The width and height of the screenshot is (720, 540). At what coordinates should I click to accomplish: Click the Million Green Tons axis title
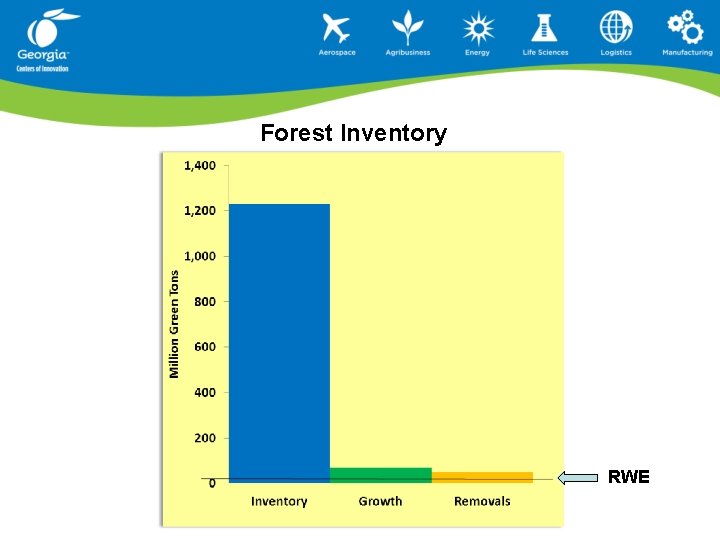174,324
